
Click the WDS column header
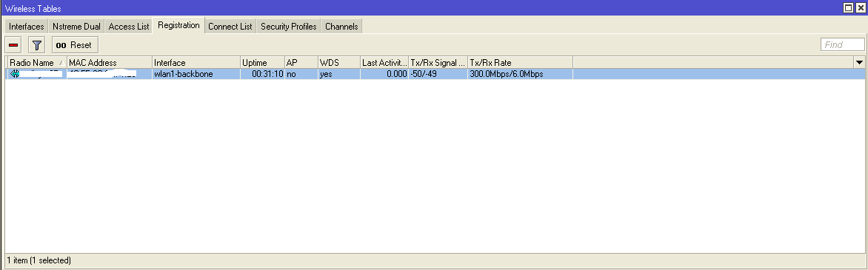(338, 63)
